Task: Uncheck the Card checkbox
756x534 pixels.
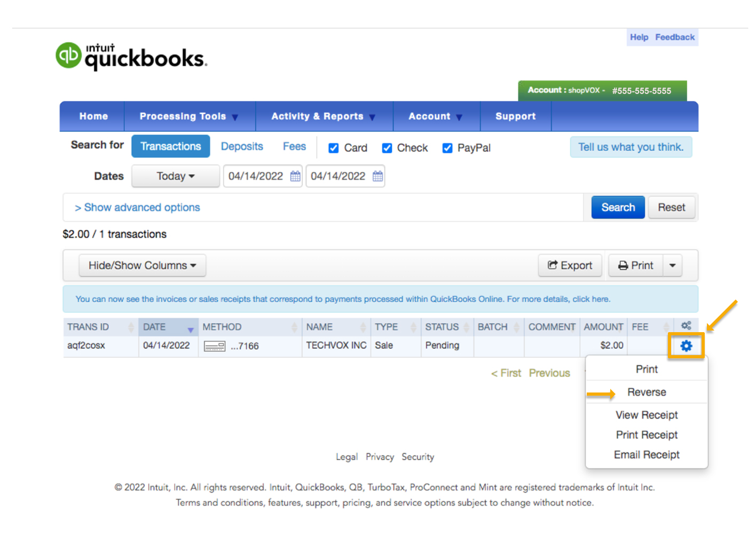Action: [333, 148]
